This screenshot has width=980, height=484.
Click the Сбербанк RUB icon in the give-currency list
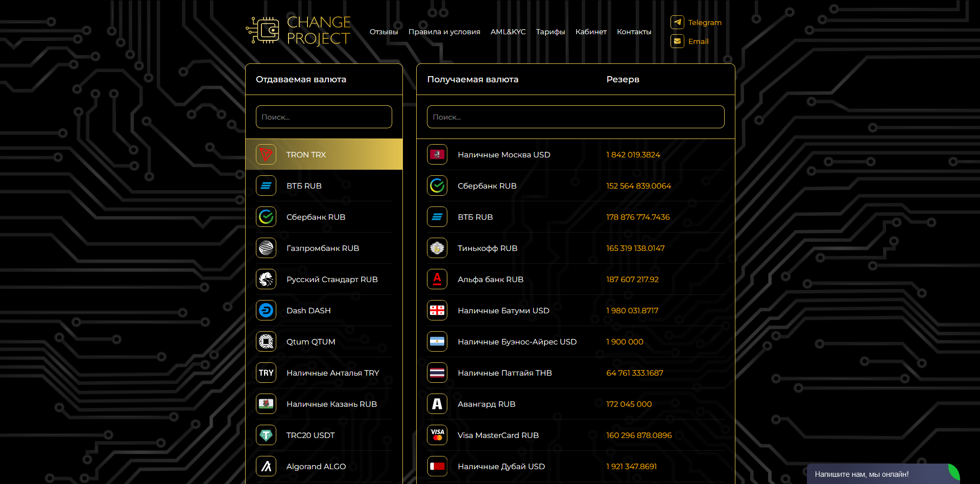[x=266, y=217]
